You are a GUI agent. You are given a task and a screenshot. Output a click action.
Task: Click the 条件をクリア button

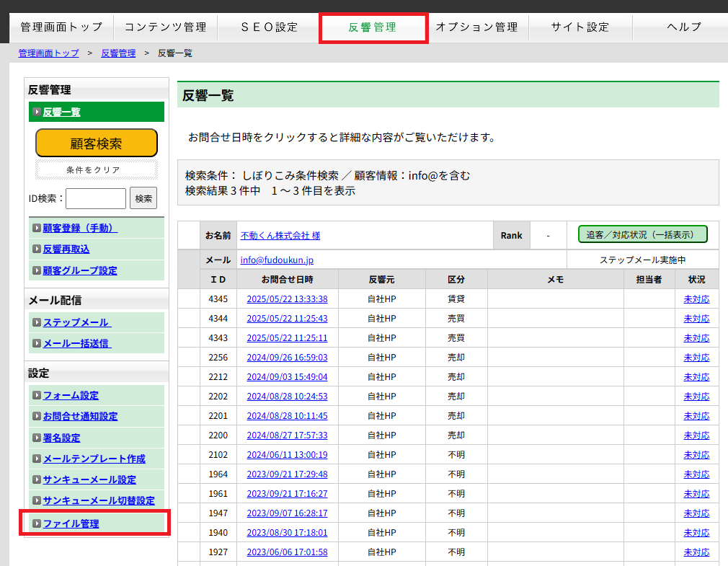[x=96, y=170]
